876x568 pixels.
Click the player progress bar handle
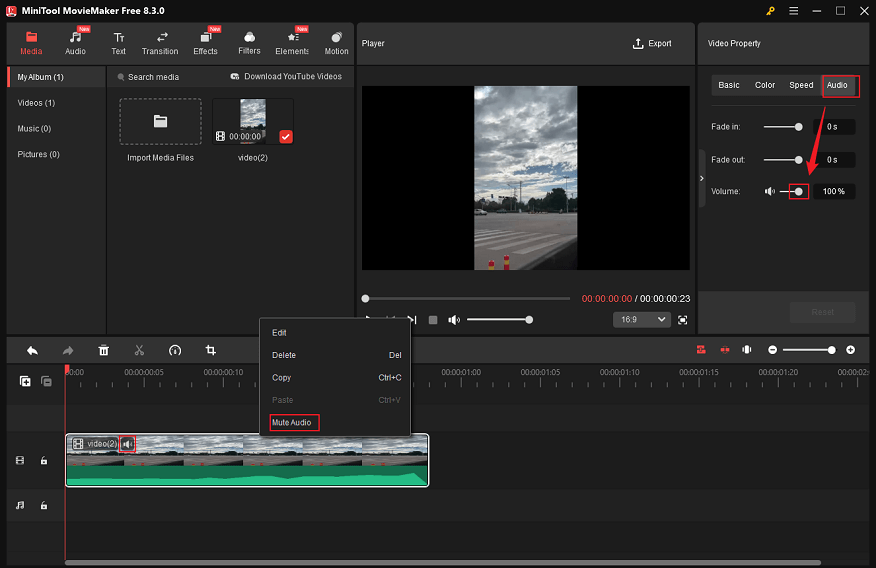click(365, 299)
